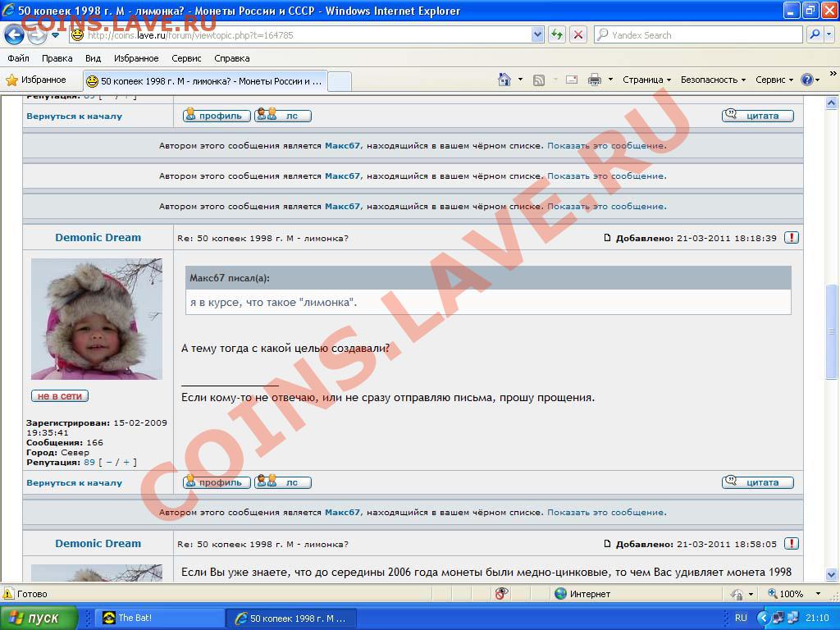840x630 pixels.
Task: Show the hidden Макс67 message below 18:18:39 post
Action: 607,513
